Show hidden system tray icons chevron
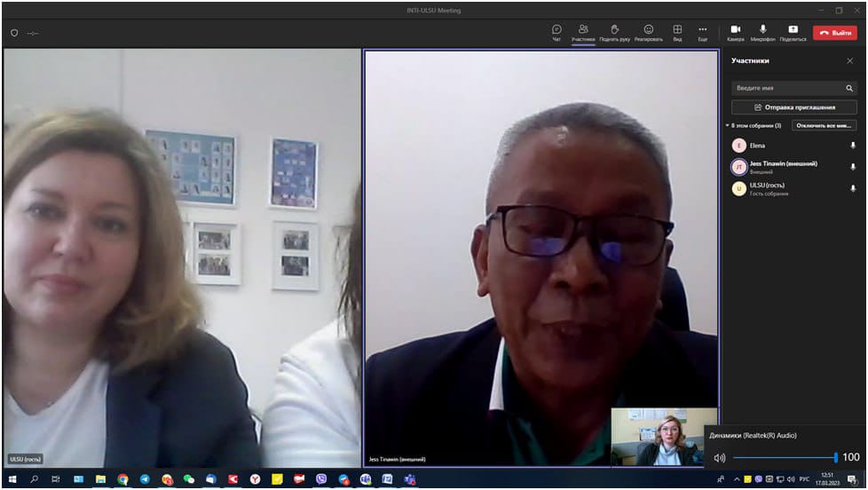Viewport: 868px width, 490px height. click(x=737, y=479)
